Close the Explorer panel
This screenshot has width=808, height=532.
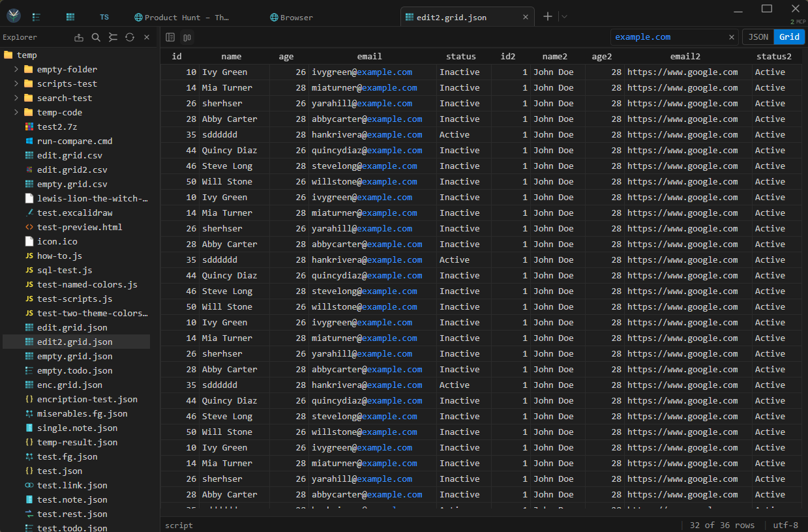(x=147, y=37)
